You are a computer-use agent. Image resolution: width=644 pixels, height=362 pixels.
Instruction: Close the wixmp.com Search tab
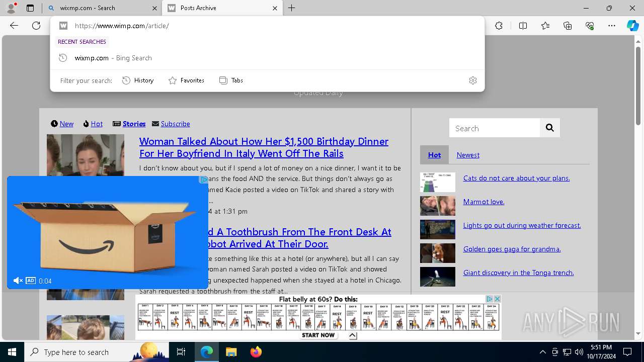click(x=154, y=8)
